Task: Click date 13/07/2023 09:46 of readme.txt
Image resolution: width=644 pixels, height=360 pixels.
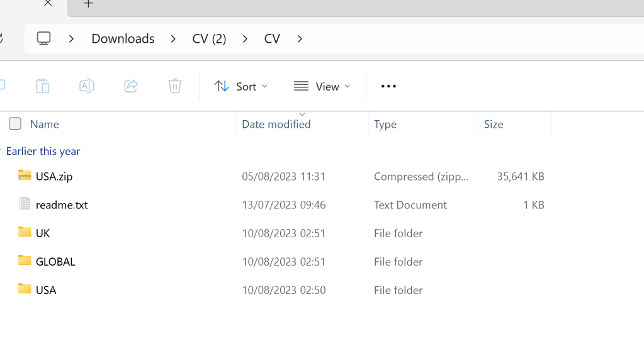Action: pos(284,205)
